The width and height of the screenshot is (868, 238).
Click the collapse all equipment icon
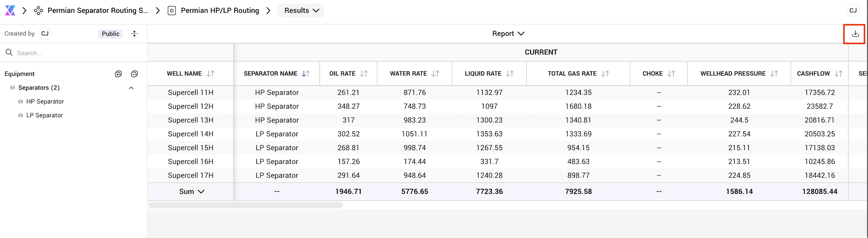coord(135,74)
